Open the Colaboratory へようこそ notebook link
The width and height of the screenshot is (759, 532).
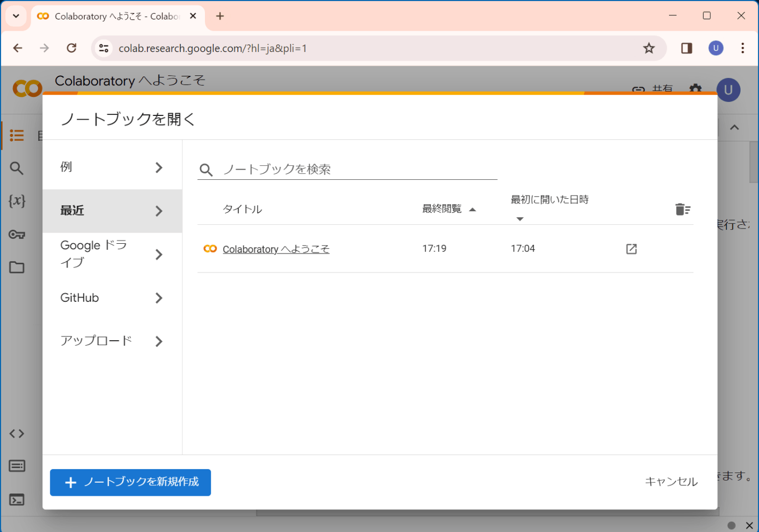(276, 249)
